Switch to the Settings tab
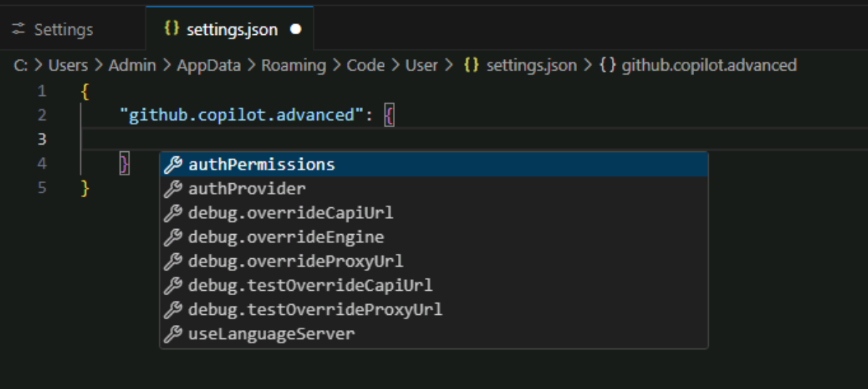 pyautogui.click(x=73, y=29)
